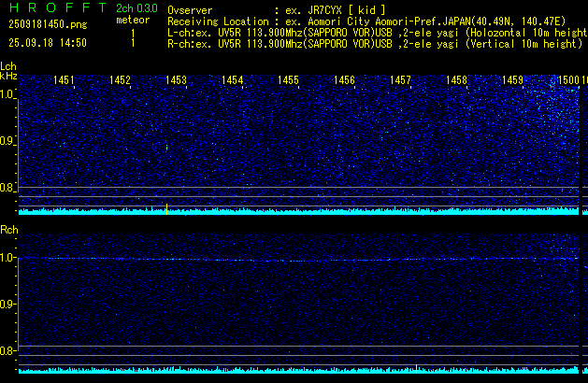
Task: Click the 0.8 kHz label in Rch
Action: [8, 351]
